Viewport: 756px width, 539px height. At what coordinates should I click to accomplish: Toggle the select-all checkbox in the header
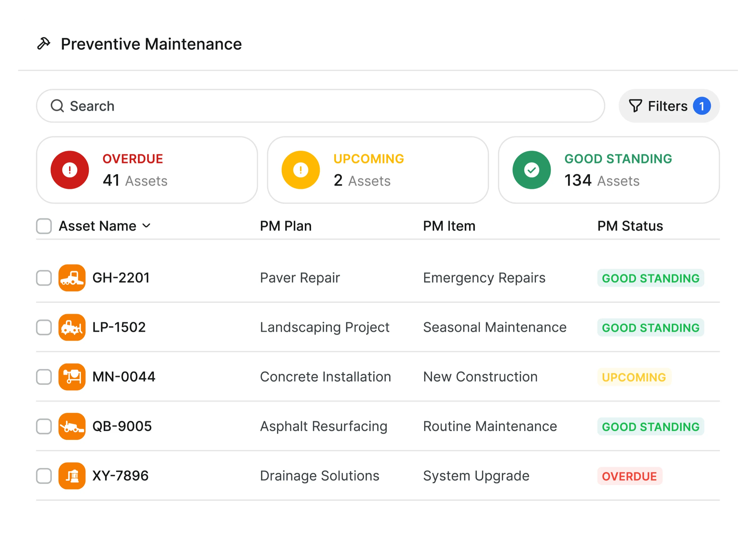[x=44, y=226]
